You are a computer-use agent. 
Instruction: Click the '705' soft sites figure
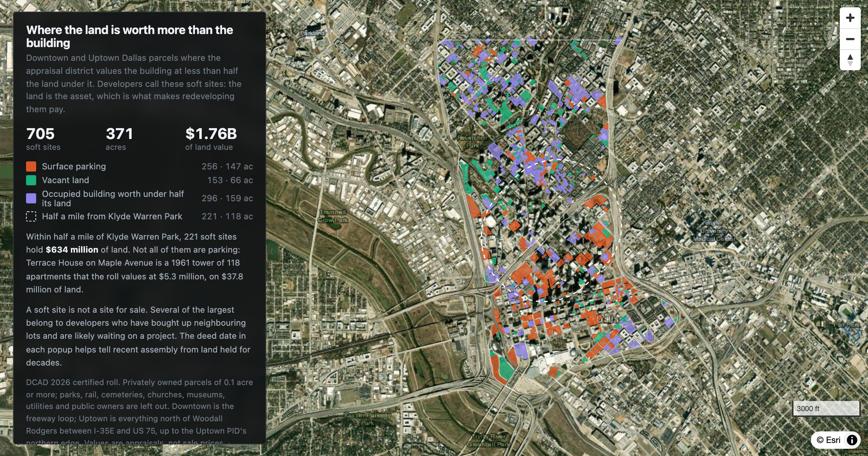[x=40, y=134]
